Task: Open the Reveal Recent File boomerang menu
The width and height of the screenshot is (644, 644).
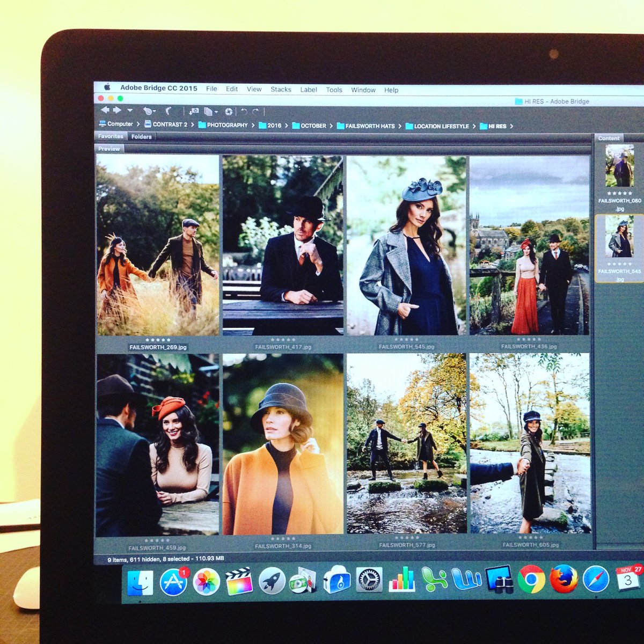Action: click(149, 111)
